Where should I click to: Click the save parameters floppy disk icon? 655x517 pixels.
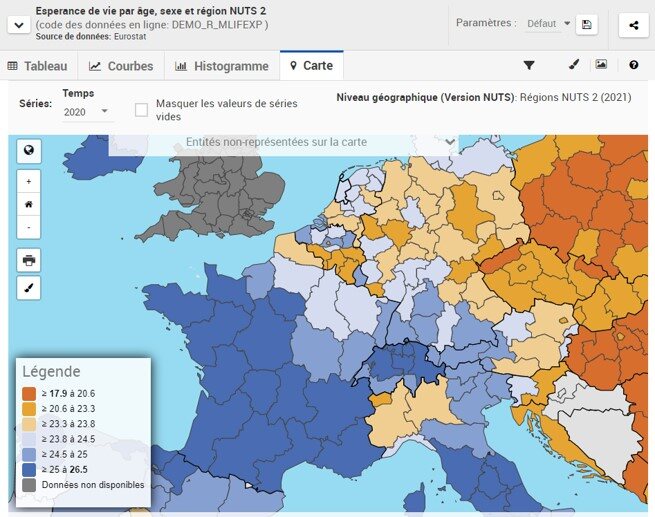[x=586, y=25]
